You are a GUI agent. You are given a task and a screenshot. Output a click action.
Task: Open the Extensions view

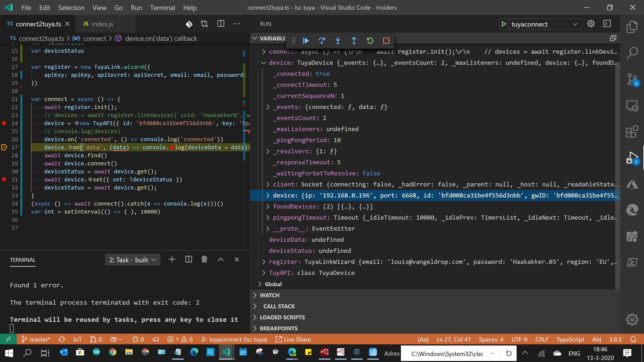point(632,132)
